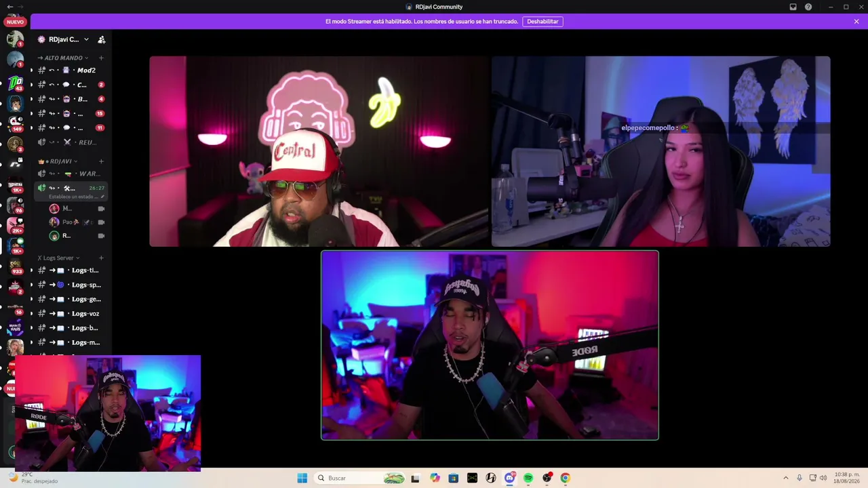Open the gold coin server with 3 mentions

click(x=15, y=144)
